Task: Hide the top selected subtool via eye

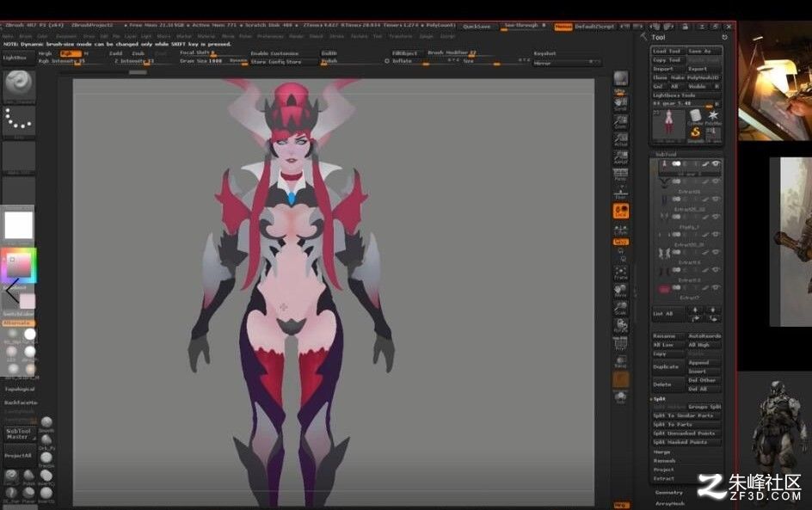Action: point(716,163)
